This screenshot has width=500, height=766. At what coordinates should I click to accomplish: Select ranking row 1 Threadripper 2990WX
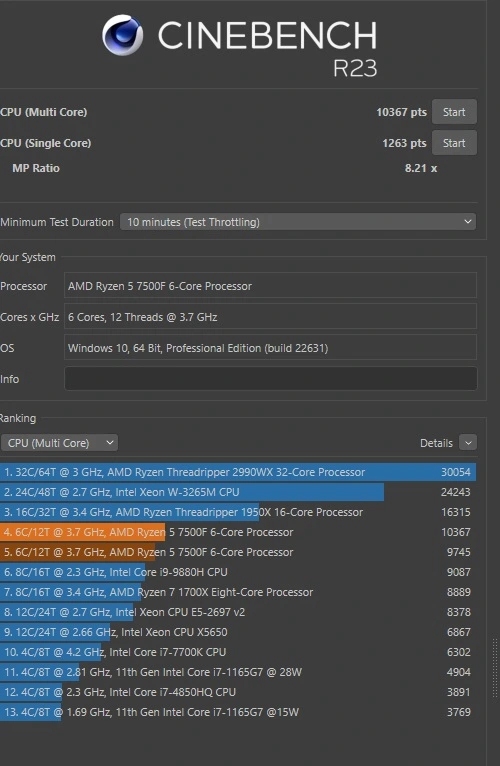(238, 472)
